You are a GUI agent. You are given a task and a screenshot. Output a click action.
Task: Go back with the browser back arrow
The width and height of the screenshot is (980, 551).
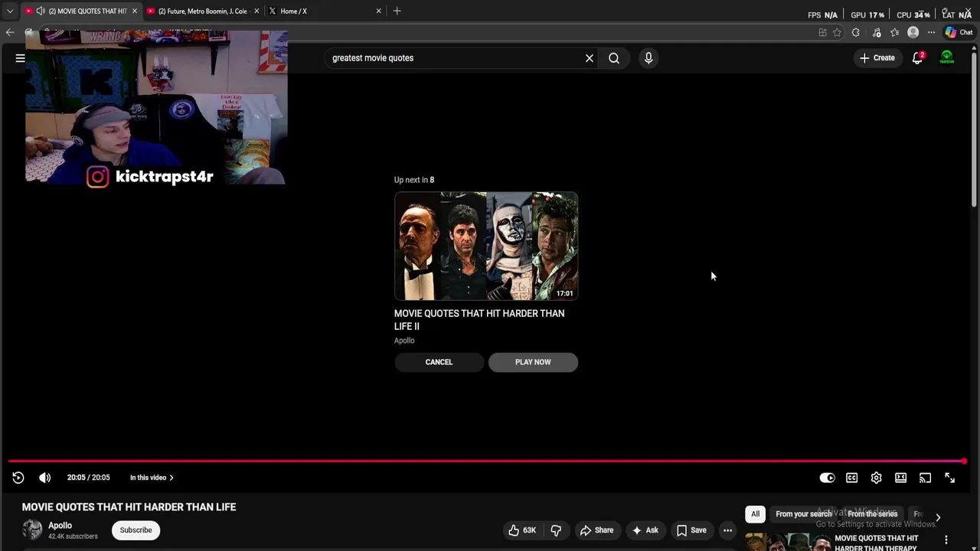[10, 32]
